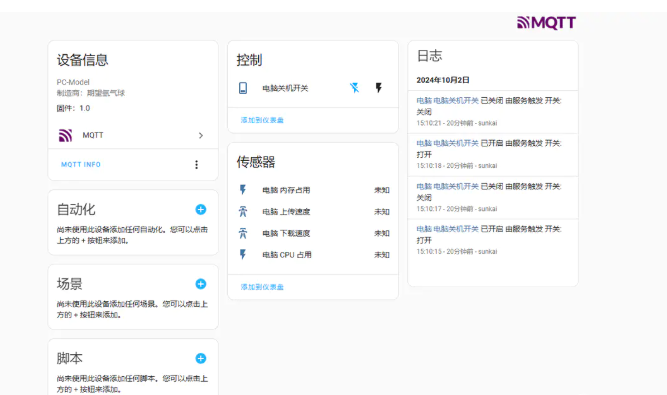Open log entry link at 15:10:17
667x395 pixels.
pyautogui.click(x=448, y=186)
